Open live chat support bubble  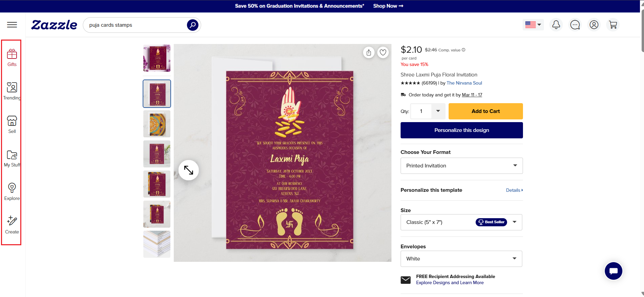click(x=613, y=271)
